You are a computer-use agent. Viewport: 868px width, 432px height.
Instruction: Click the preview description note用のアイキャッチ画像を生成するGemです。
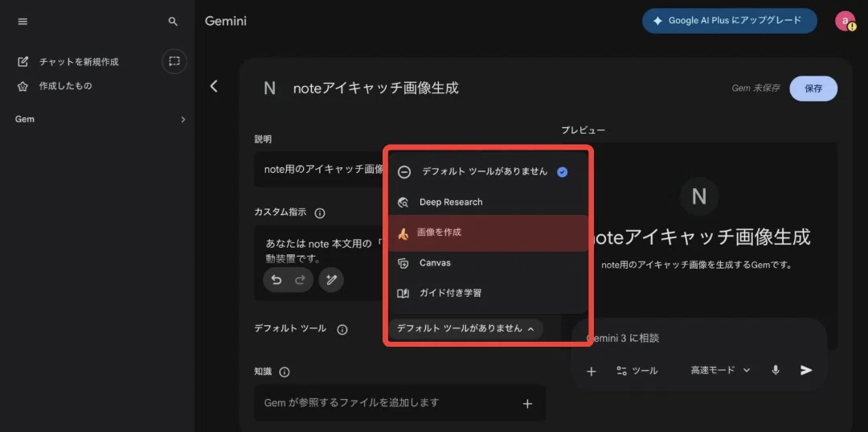coord(698,265)
